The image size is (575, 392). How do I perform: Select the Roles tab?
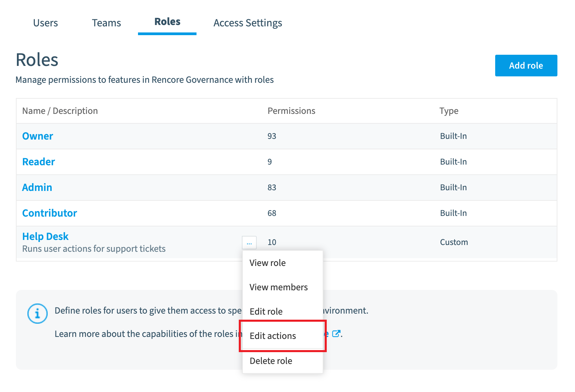[x=167, y=22]
